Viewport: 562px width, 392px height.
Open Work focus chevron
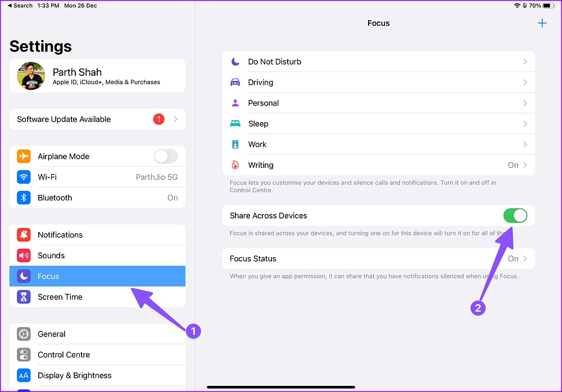525,144
